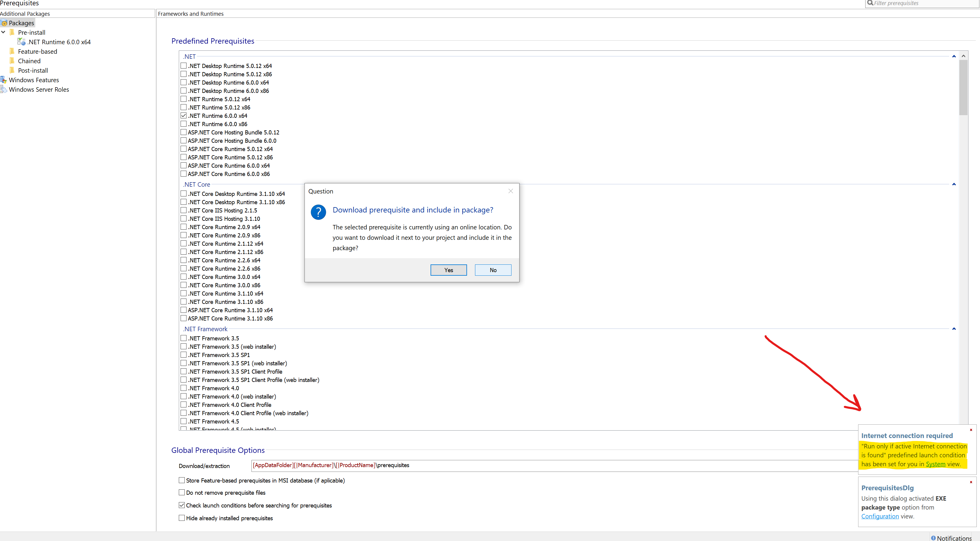Viewport: 980px width, 541px height.
Task: Collapse the Pre-install tree node
Action: pos(4,32)
